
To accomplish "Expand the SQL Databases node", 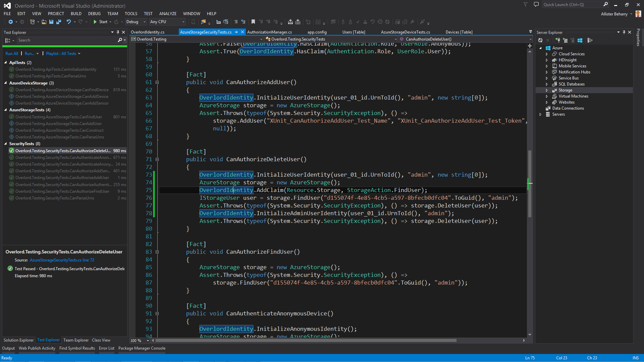I will [547, 84].
